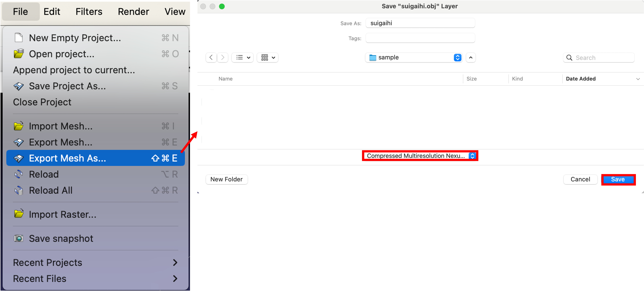
Task: Click the Reload All icon
Action: click(19, 190)
